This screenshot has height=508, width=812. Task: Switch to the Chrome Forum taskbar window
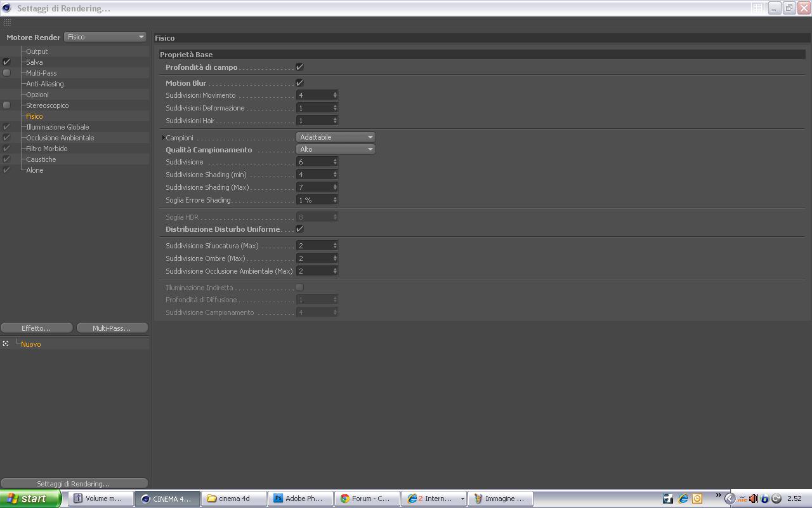tap(367, 498)
